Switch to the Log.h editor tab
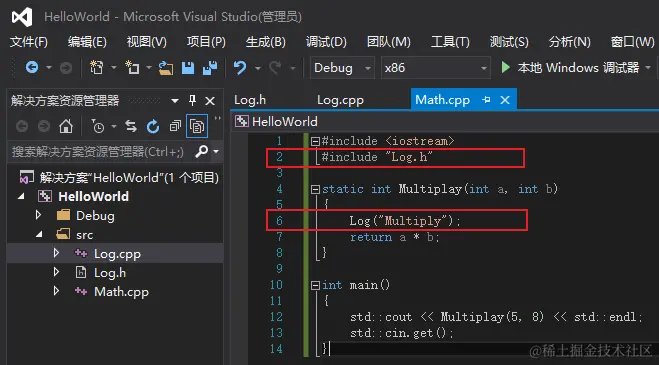Screen dimensions: 659x365 tap(250, 100)
